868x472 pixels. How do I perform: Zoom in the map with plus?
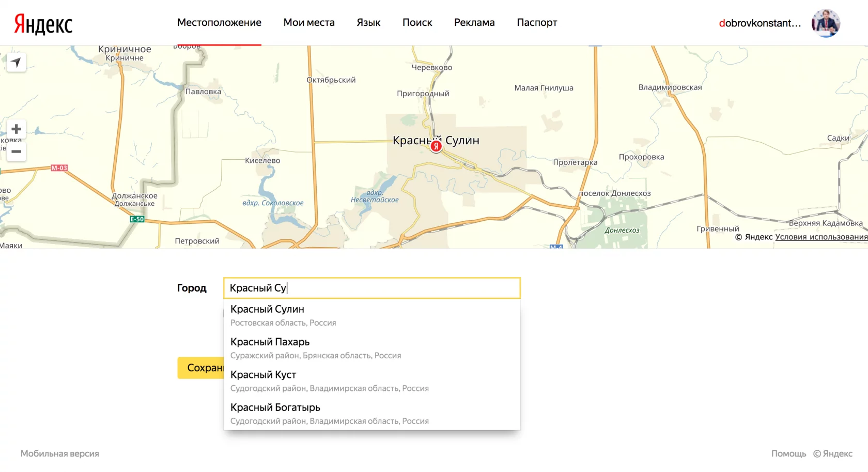[16, 129]
